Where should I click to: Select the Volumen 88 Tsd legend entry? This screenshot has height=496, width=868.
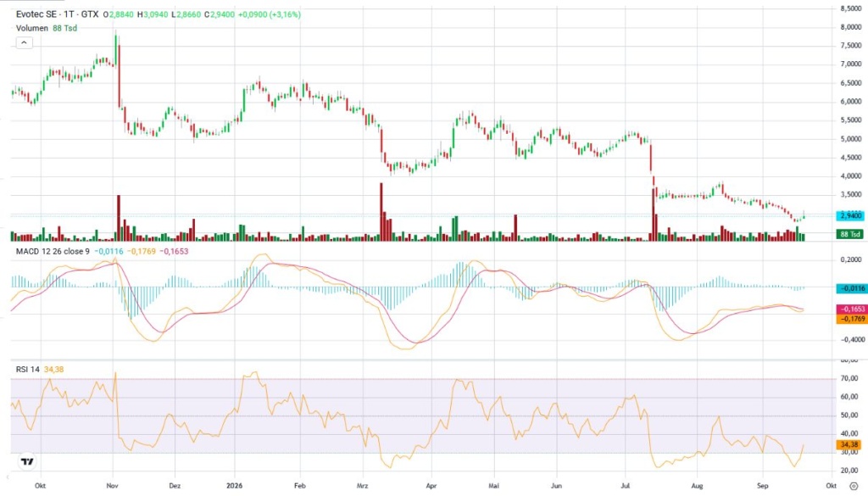[47, 28]
